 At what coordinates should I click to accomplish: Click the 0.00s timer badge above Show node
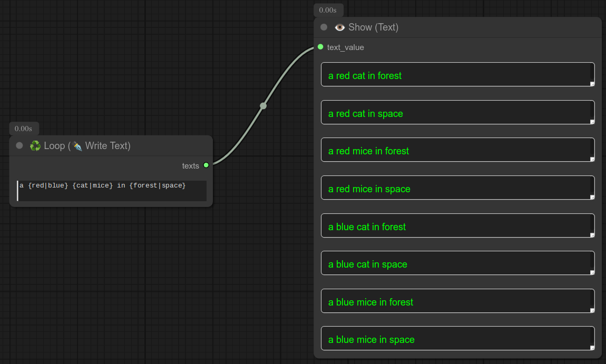[x=328, y=9]
